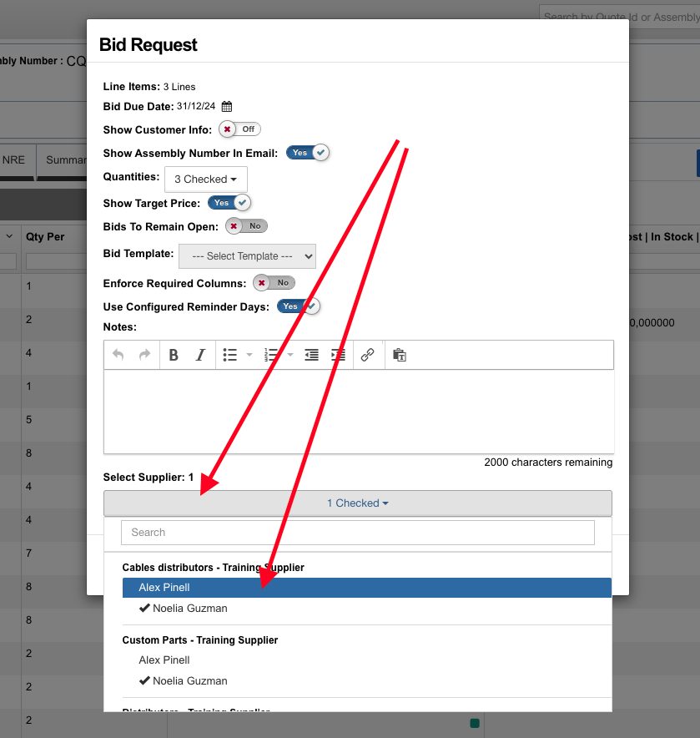Insert a numbered list in Notes
The width and height of the screenshot is (700, 738).
click(271, 355)
